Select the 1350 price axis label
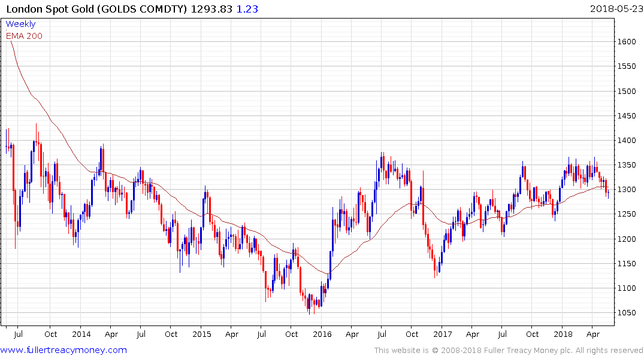The height and width of the screenshot is (359, 644). pyautogui.click(x=627, y=165)
